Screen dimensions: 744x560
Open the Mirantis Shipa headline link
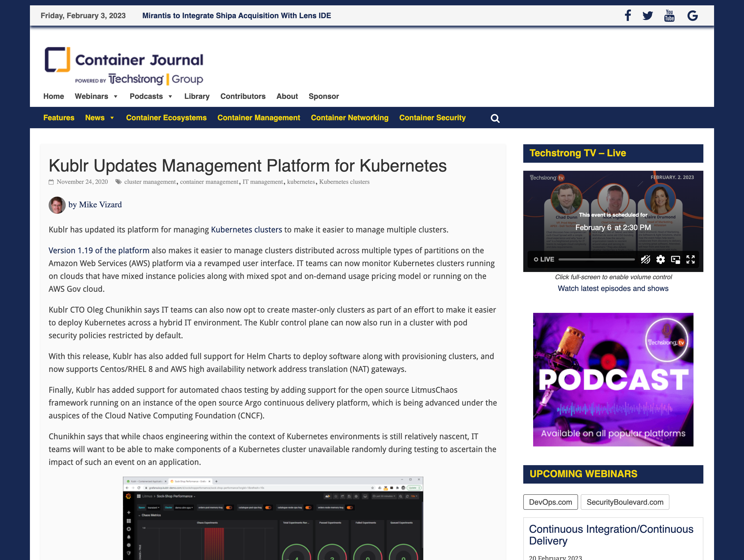tap(237, 15)
